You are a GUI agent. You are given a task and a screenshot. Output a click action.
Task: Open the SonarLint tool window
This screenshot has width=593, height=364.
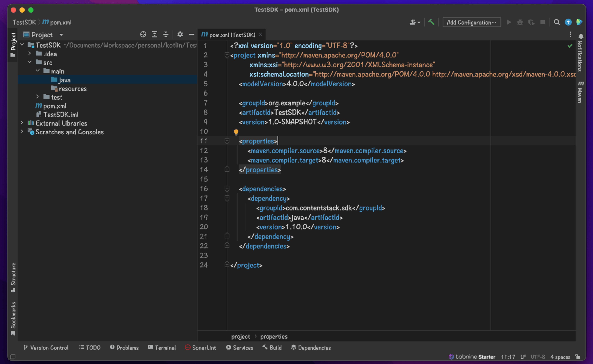click(201, 347)
